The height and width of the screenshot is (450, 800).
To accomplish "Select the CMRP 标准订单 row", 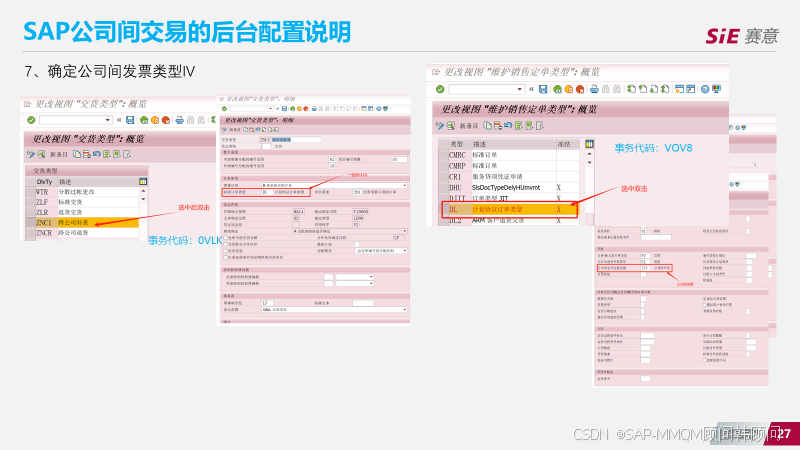I will coord(509,165).
